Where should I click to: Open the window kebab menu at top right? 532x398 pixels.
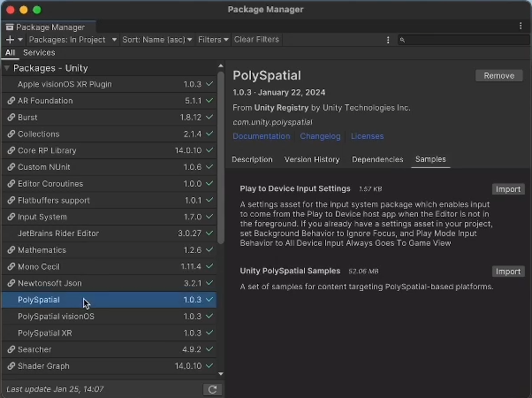[x=521, y=27]
